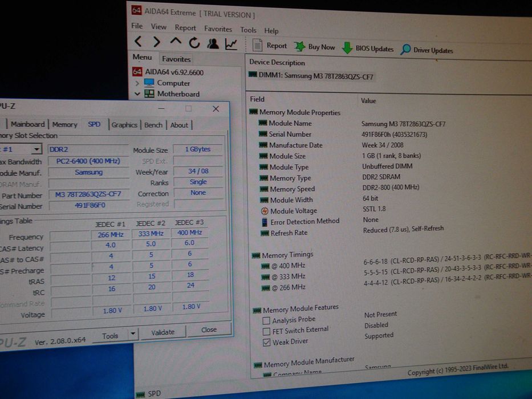The width and height of the screenshot is (532, 399).
Task: Open the Report menu in AIDA64
Action: 185,28
